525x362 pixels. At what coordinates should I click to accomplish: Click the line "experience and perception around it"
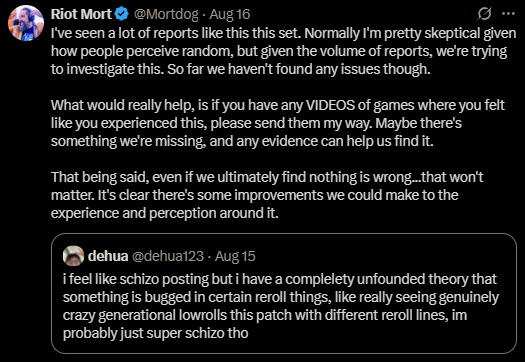pos(164,213)
